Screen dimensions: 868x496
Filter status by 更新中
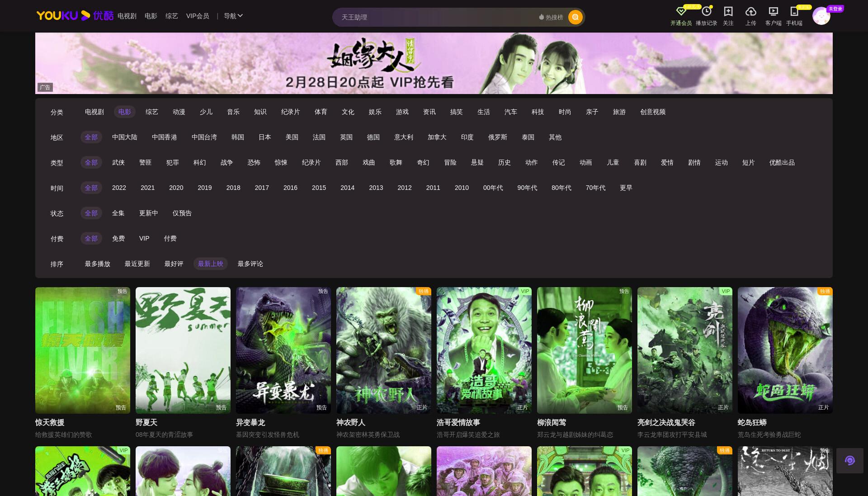[149, 213]
